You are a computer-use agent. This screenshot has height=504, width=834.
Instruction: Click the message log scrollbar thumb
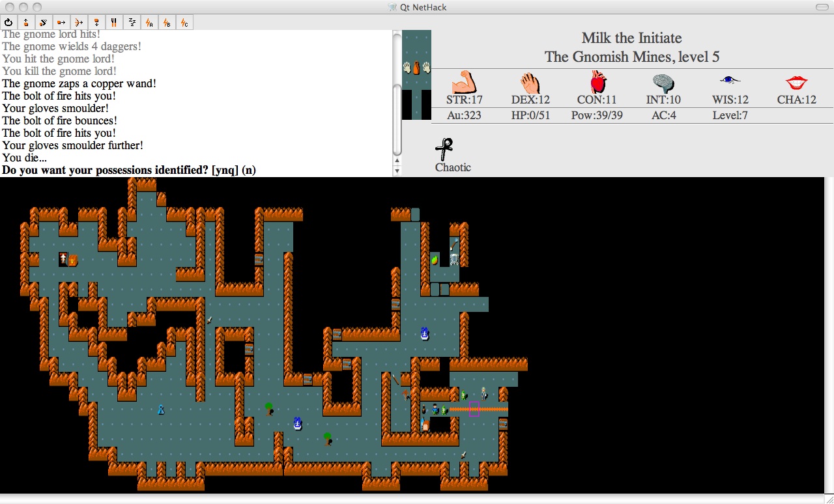click(x=397, y=120)
